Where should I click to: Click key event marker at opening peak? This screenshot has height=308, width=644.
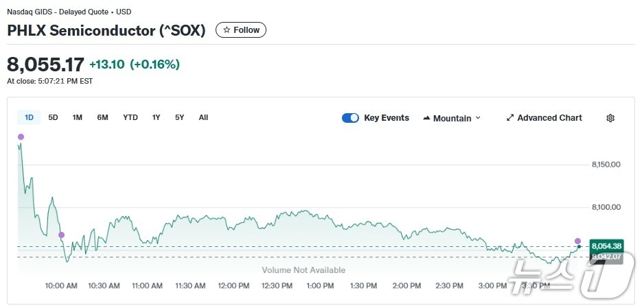(x=21, y=137)
